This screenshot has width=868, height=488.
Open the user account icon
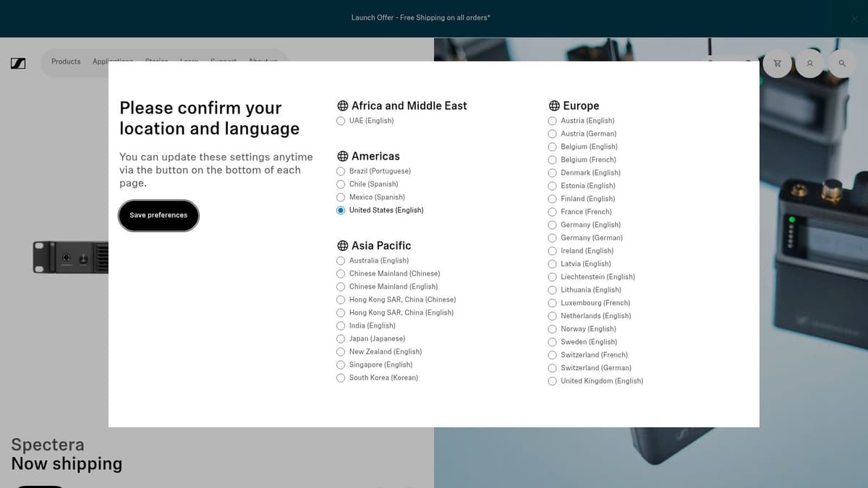click(x=809, y=64)
